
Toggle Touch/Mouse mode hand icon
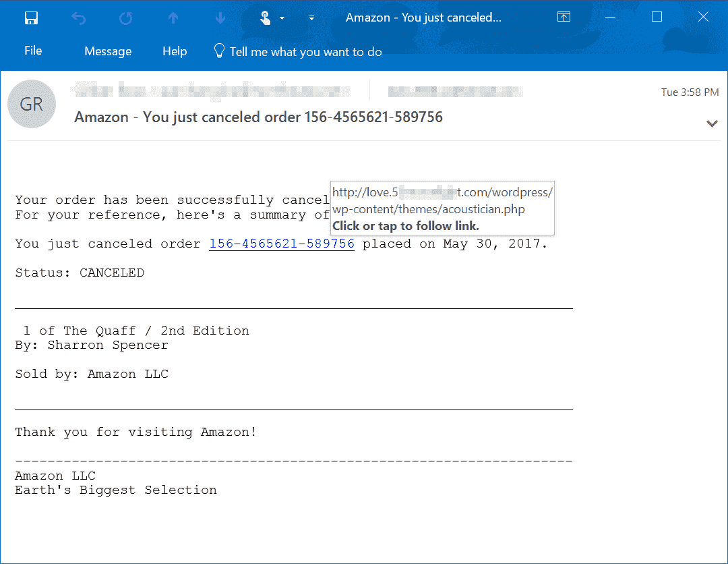click(x=265, y=18)
